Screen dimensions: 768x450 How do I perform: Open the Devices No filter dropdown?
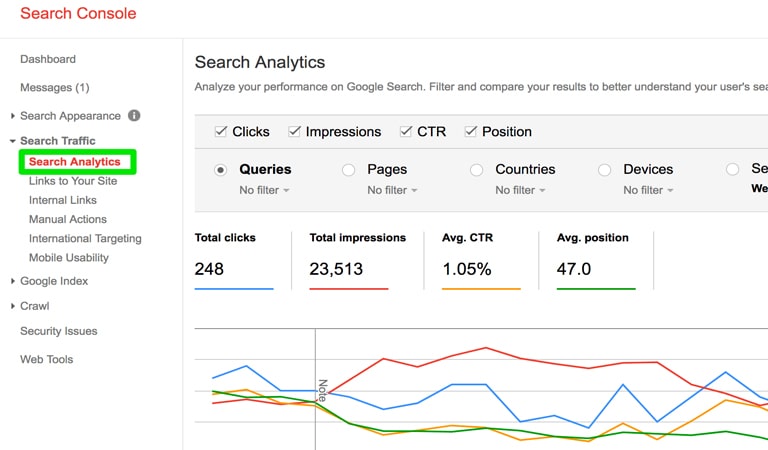point(648,190)
